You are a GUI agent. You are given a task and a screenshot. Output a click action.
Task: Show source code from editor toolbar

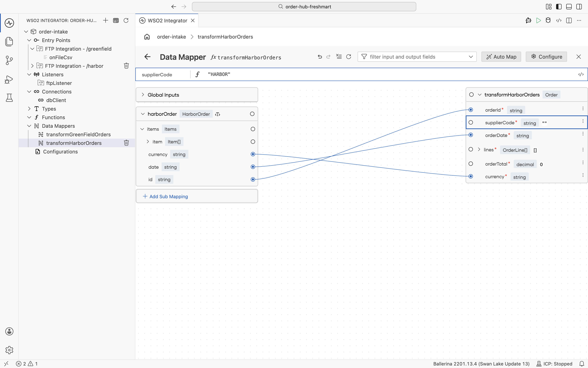(x=559, y=20)
